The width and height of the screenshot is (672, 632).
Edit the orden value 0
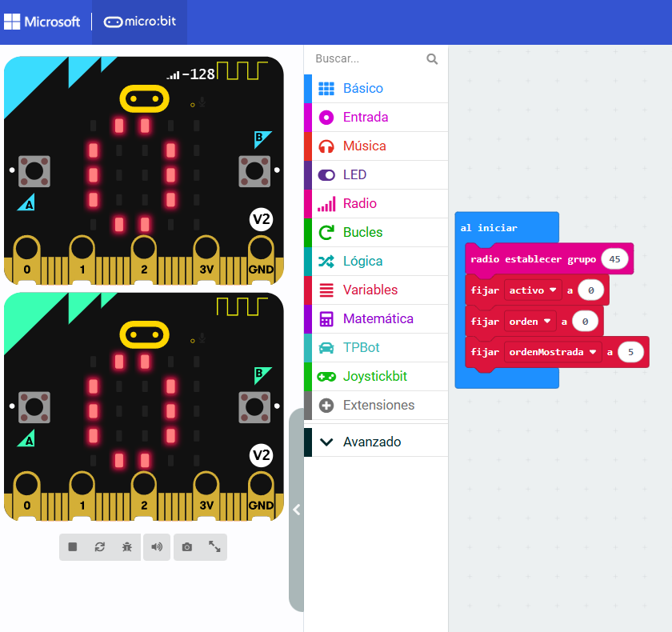(x=585, y=322)
